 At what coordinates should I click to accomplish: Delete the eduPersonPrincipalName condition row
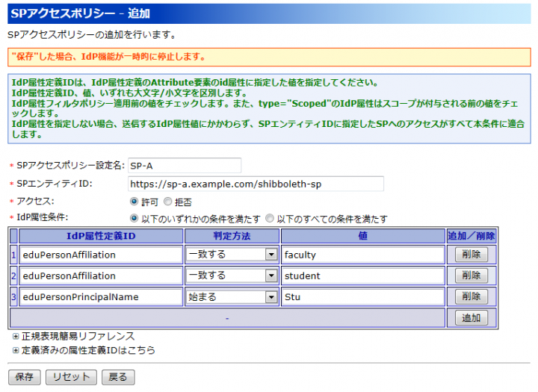(x=471, y=296)
